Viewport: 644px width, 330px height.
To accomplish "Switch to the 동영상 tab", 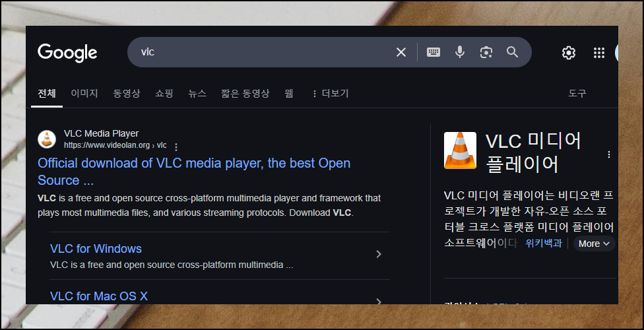I will click(x=127, y=94).
